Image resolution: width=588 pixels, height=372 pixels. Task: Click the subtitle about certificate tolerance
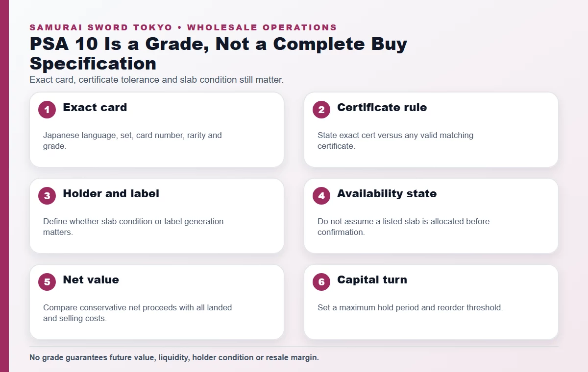pyautogui.click(x=157, y=79)
